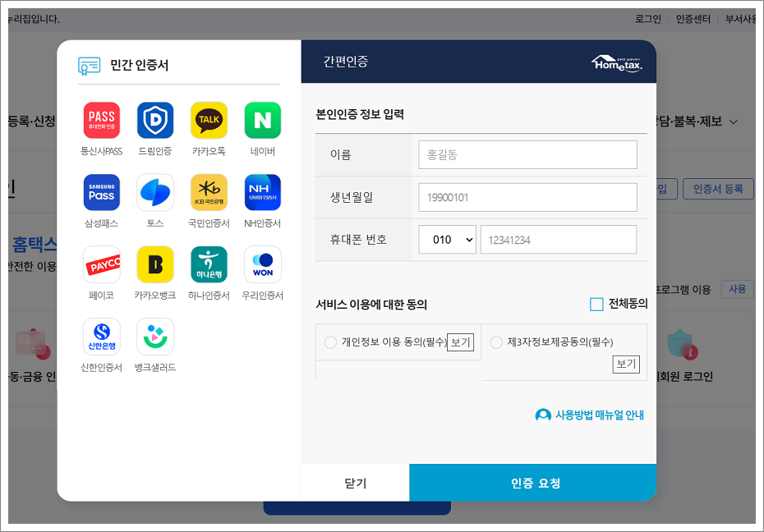The width and height of the screenshot is (764, 532).
Task: Select the 통신사PASS certificate icon
Action: pos(101,120)
